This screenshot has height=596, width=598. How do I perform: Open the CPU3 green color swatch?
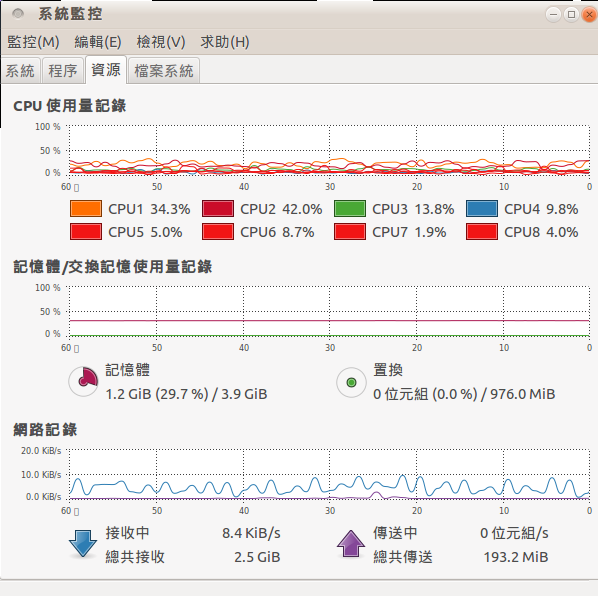tap(350, 209)
